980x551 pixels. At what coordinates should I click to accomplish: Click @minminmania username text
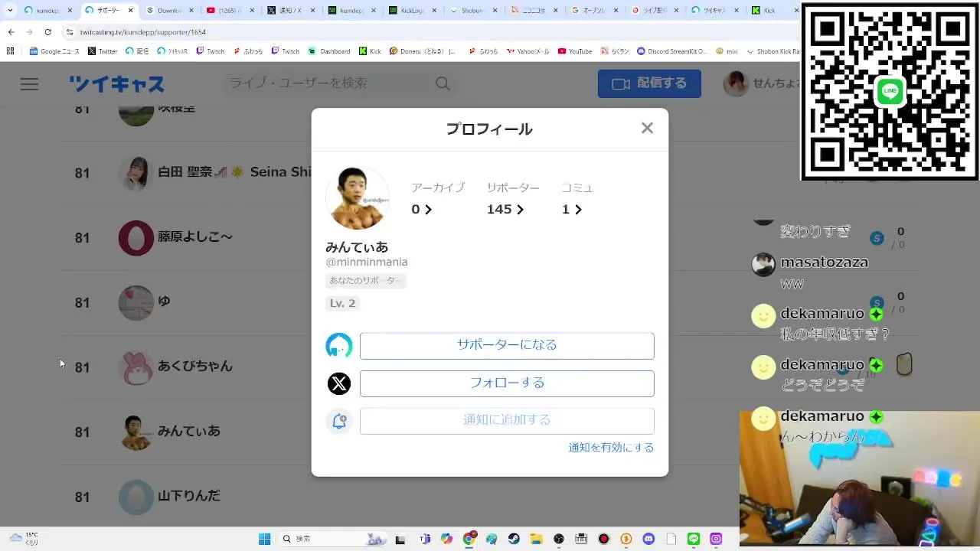(367, 262)
